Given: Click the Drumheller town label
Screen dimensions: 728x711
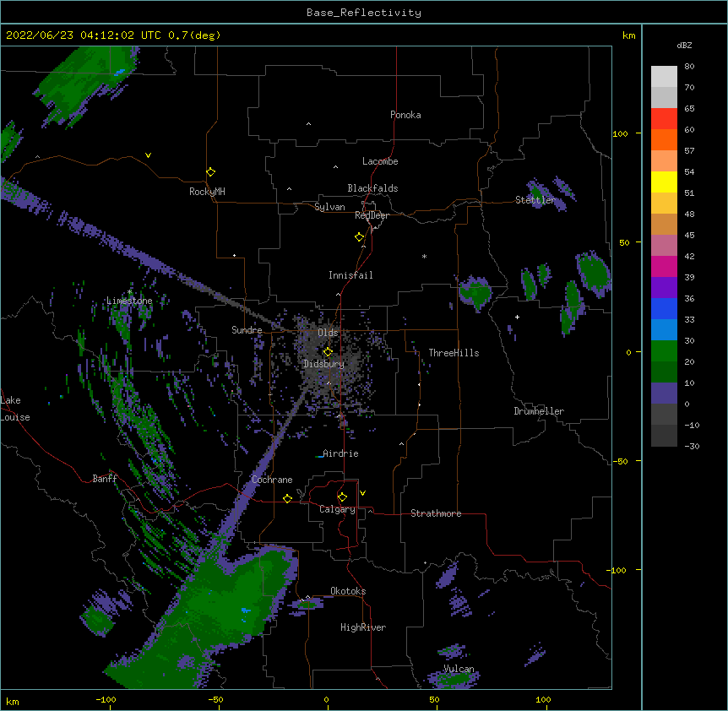Looking at the screenshot, I should 539,411.
